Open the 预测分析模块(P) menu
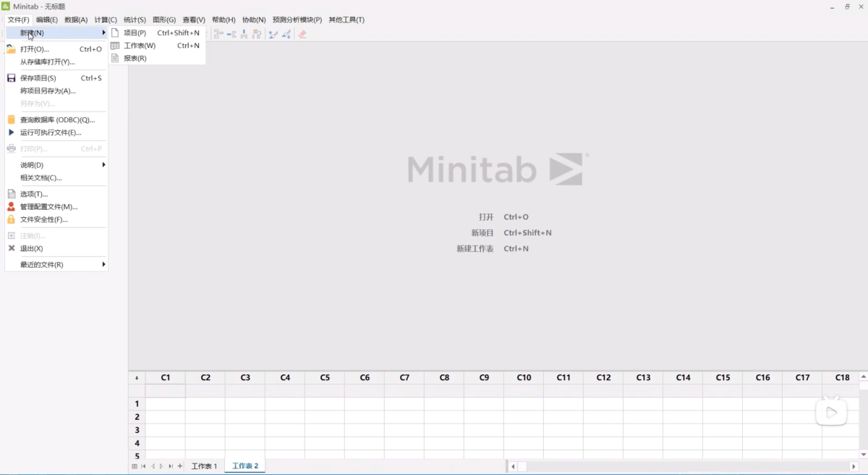 (297, 20)
